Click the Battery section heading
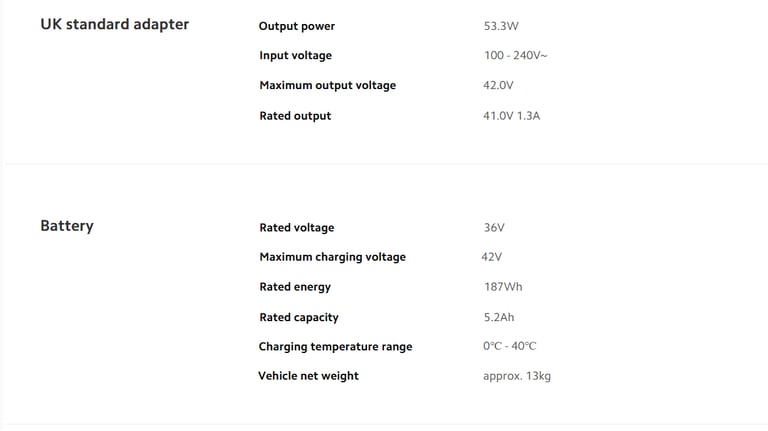Screen dimensions: 768x431 pos(67,226)
